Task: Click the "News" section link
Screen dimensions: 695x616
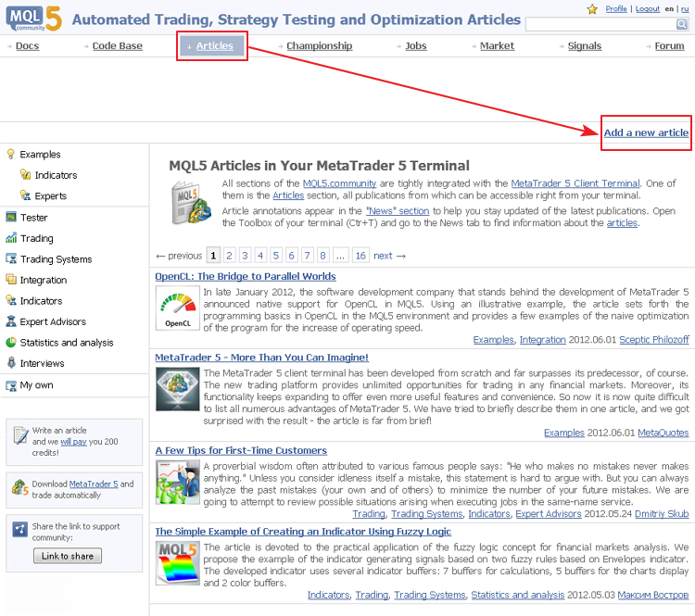Action: coord(398,211)
